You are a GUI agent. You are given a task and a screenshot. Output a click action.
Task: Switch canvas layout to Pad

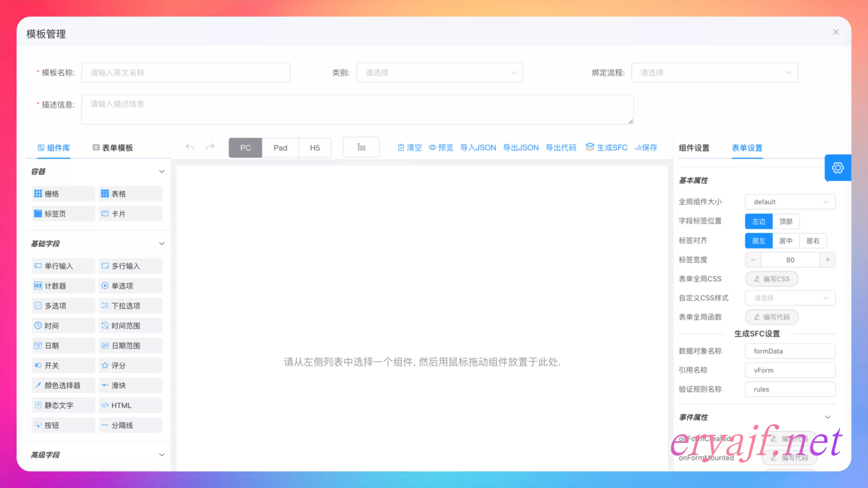280,148
